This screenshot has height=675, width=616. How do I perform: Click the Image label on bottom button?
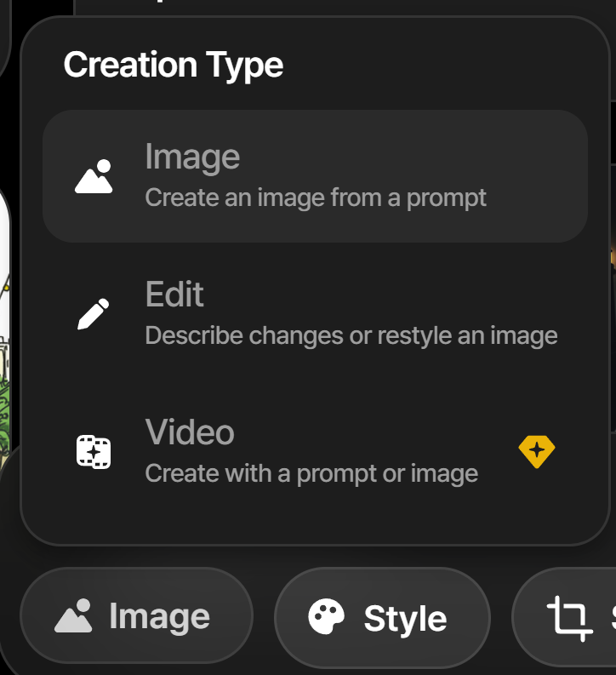tap(159, 616)
